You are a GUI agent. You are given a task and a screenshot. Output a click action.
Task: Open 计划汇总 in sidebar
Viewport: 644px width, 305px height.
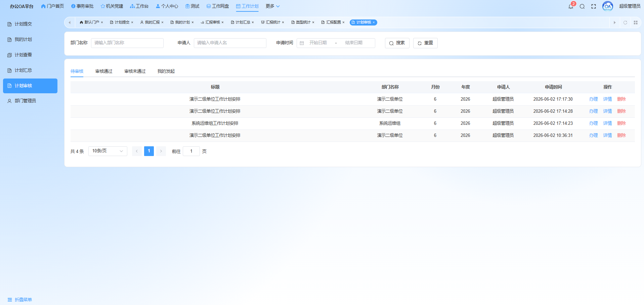pyautogui.click(x=30, y=70)
